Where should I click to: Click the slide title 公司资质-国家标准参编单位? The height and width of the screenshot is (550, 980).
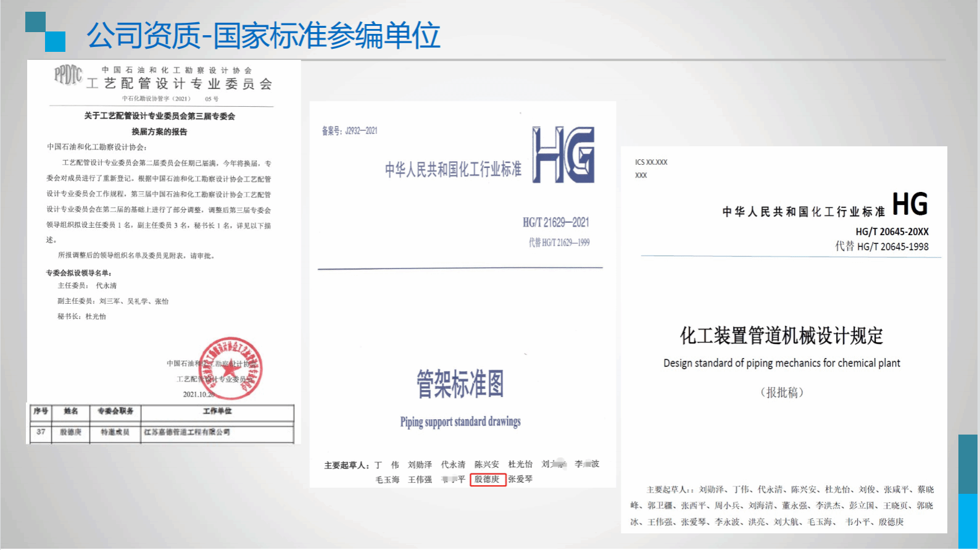[x=263, y=35]
